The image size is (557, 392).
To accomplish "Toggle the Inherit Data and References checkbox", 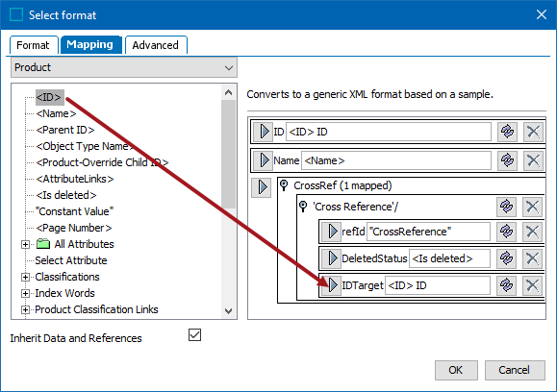I will click(x=194, y=335).
